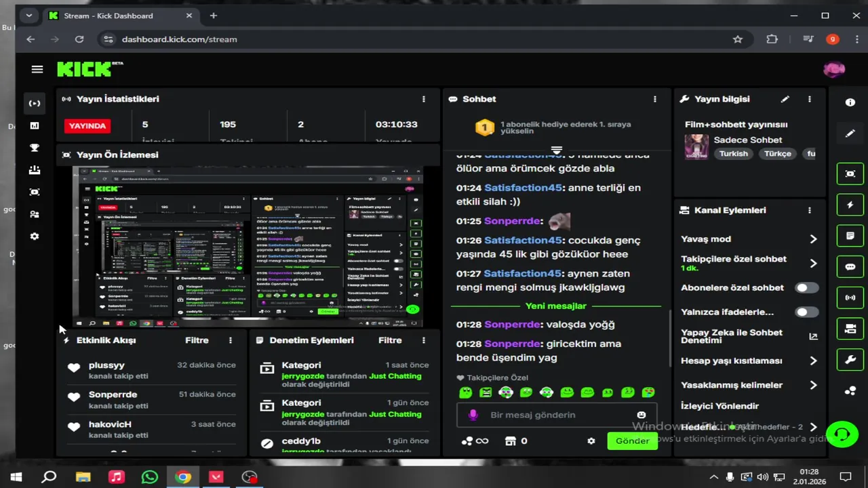The width and height of the screenshot is (868, 488).
Task: Open the clips capture icon in left sidebar
Action: (35, 192)
